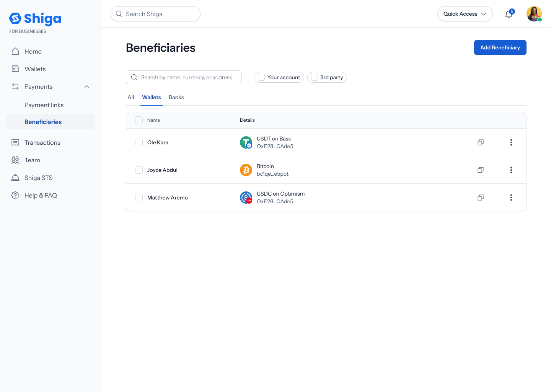This screenshot has width=551, height=392.
Task: Click the magnifier in beneficiary search
Action: (x=134, y=77)
